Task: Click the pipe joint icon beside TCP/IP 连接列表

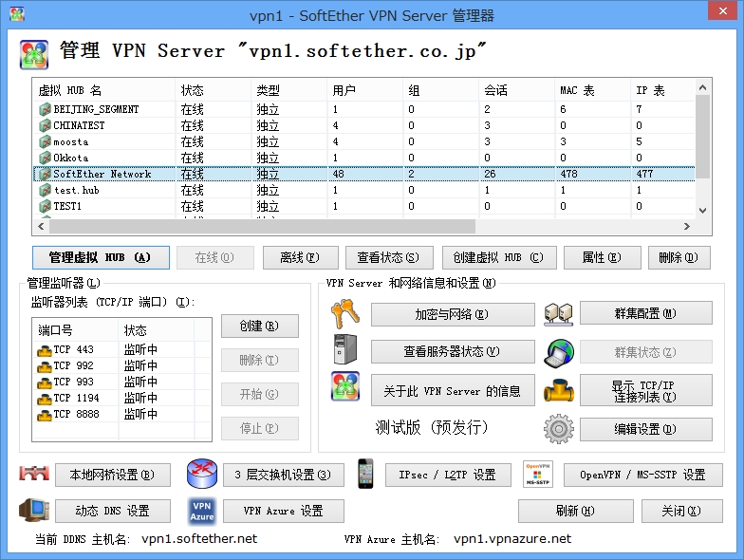Action: pos(558,390)
